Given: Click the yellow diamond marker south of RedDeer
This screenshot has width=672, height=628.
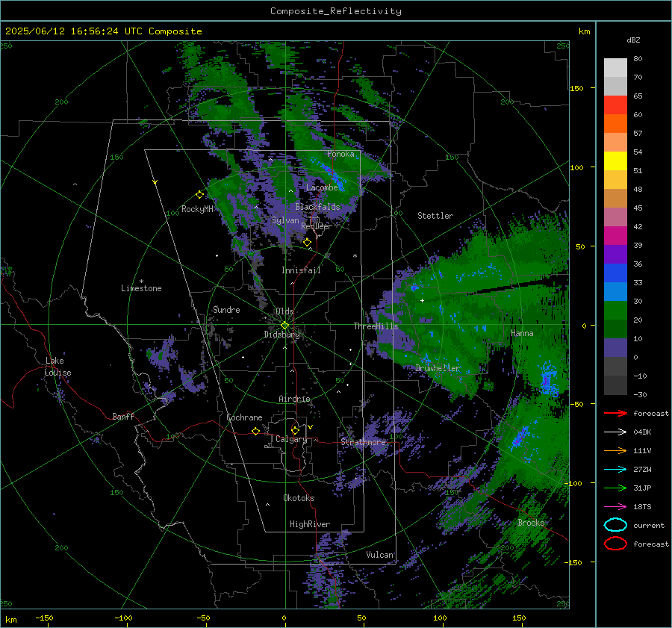Looking at the screenshot, I should click(308, 242).
